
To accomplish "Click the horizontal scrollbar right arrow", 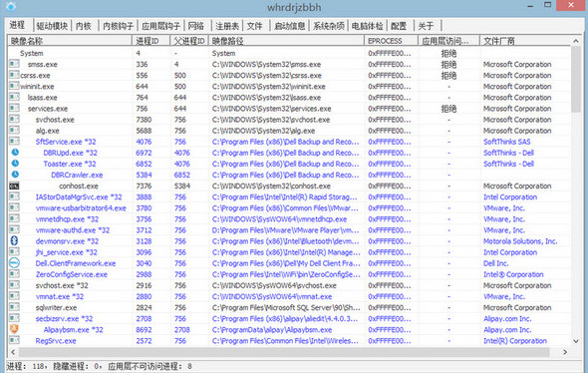I will 565,352.
